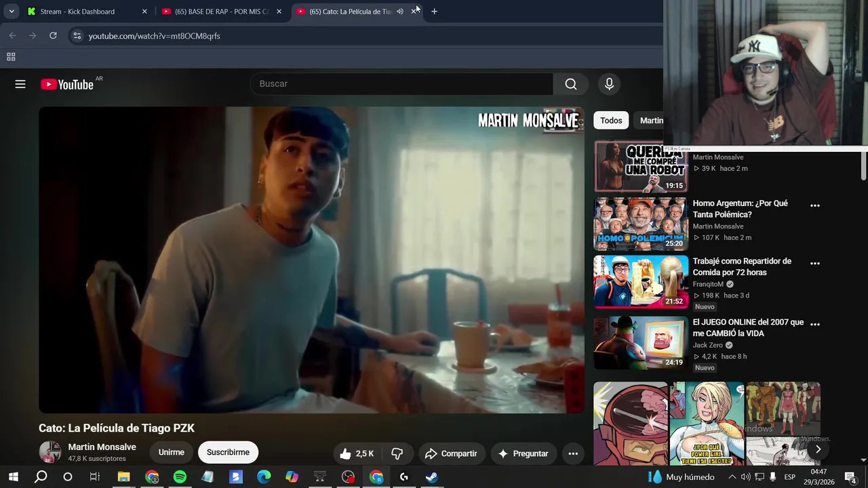
Task: Open the YouTube hamburger guide menu
Action: (20, 84)
